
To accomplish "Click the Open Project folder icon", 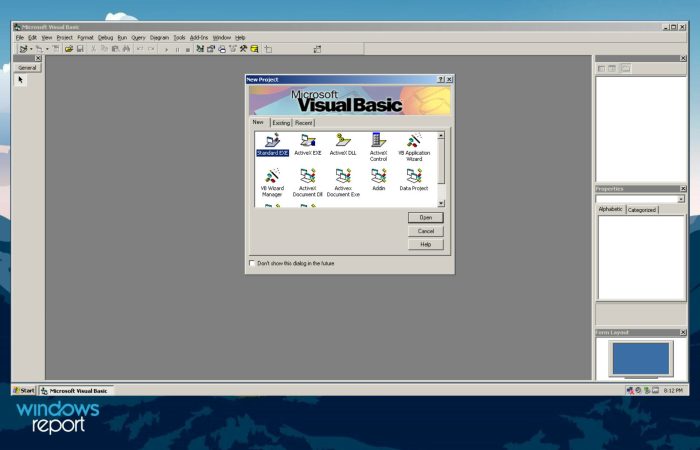I will (x=69, y=49).
